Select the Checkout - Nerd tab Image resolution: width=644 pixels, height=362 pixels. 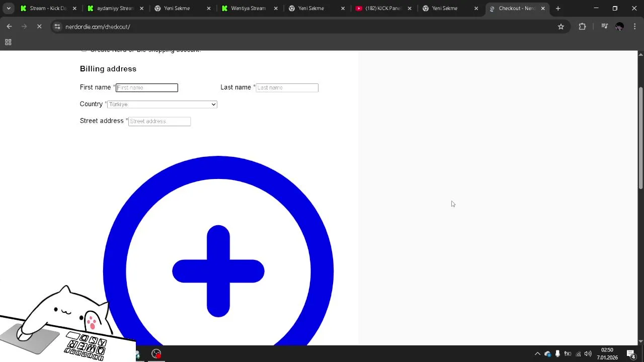(517, 9)
